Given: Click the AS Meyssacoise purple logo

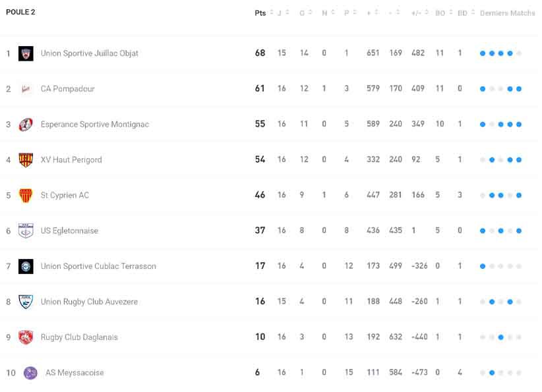Looking at the screenshot, I should (30, 373).
